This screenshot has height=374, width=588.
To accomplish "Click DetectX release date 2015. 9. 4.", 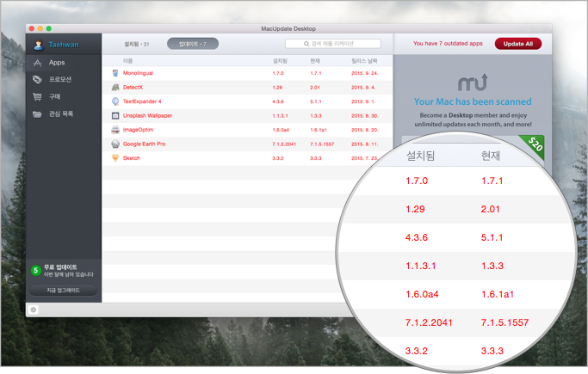I will [363, 88].
